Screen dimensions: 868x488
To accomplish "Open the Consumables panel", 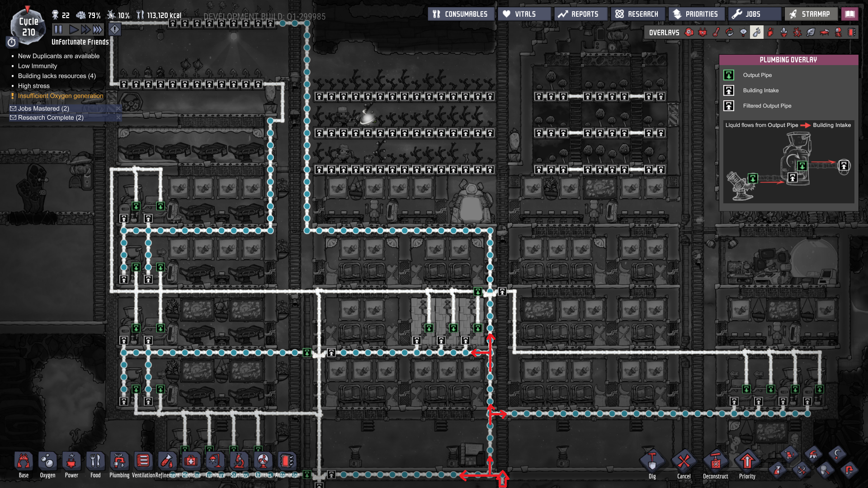I will pyautogui.click(x=460, y=14).
